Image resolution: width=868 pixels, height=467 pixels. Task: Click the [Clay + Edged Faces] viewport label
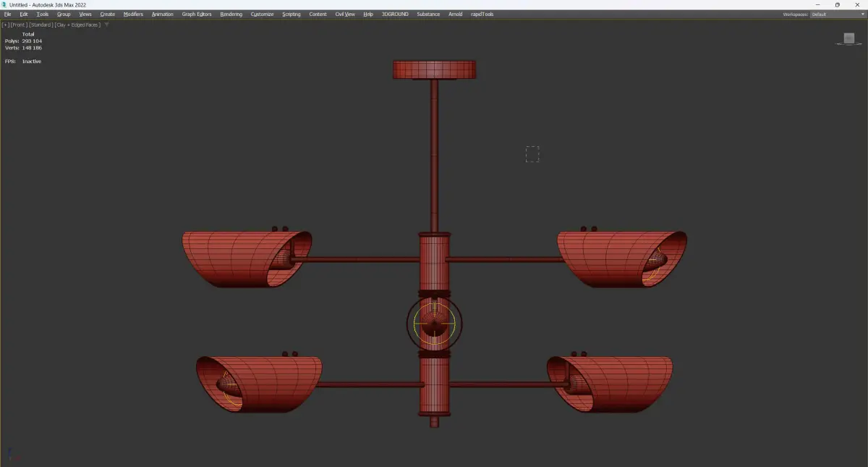(x=78, y=25)
